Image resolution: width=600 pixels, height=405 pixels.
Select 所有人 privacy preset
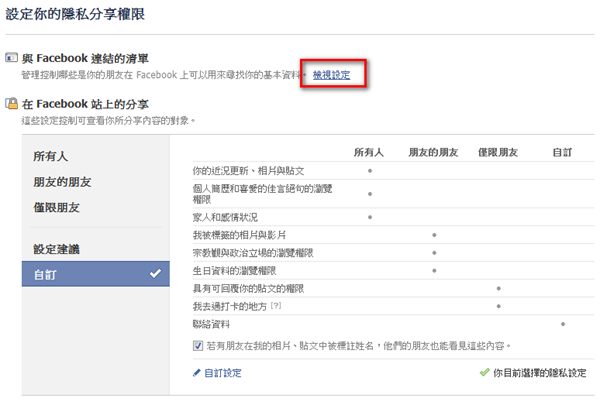[x=51, y=156]
